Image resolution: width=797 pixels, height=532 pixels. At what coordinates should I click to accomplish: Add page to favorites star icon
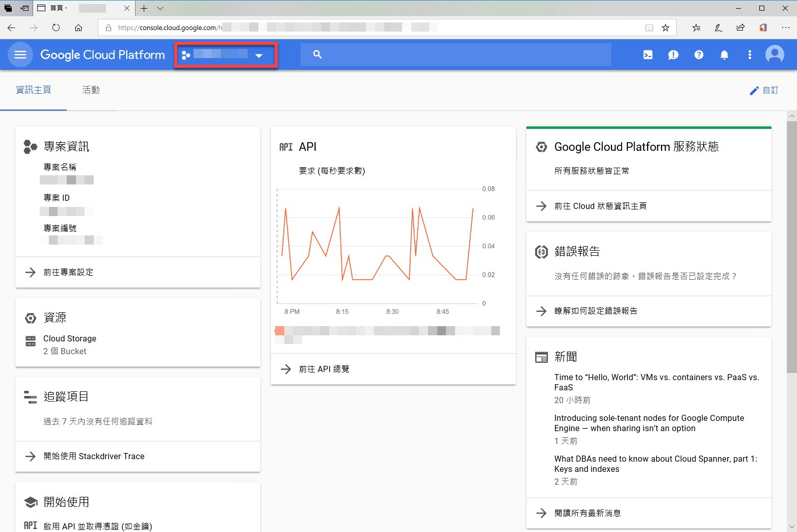[666, 28]
